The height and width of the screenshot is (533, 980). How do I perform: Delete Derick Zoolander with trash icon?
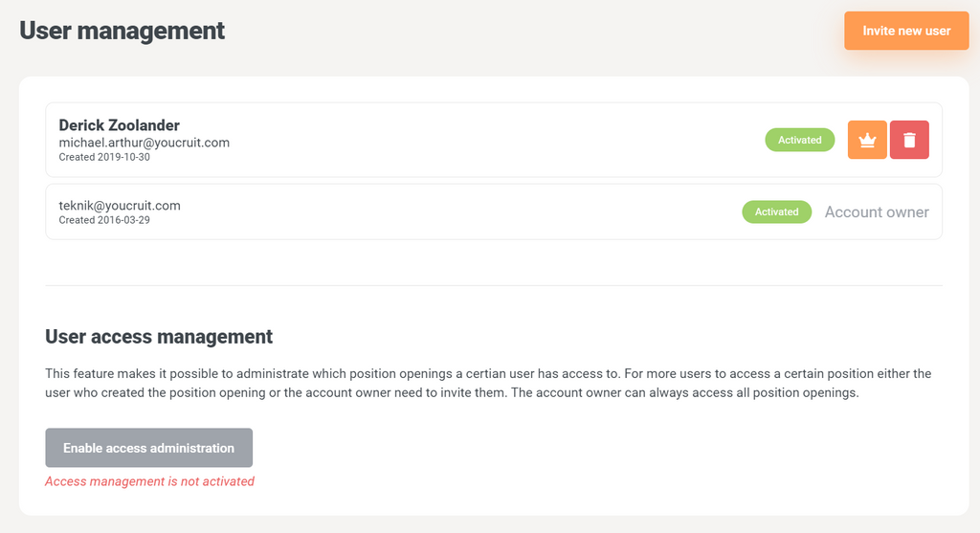[x=909, y=140]
